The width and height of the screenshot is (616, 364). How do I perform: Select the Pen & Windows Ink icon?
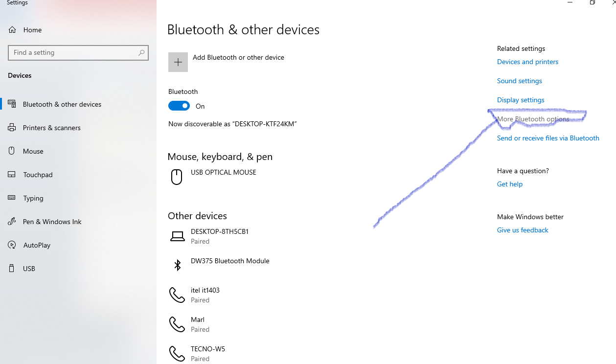click(x=12, y=222)
